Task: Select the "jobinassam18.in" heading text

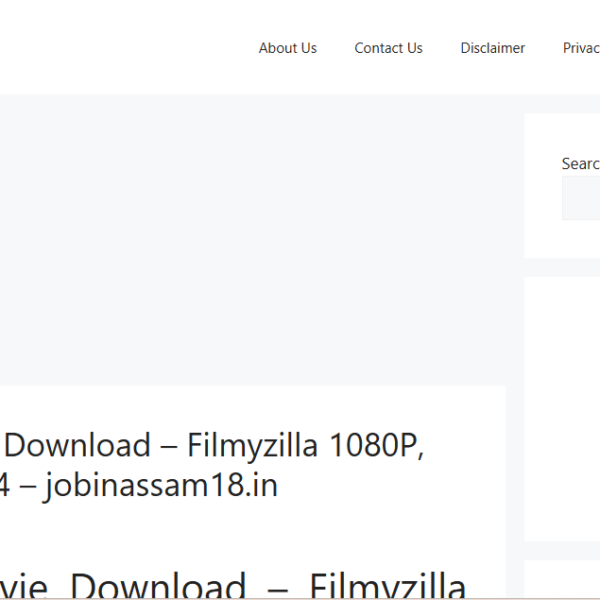Action: 161,486
